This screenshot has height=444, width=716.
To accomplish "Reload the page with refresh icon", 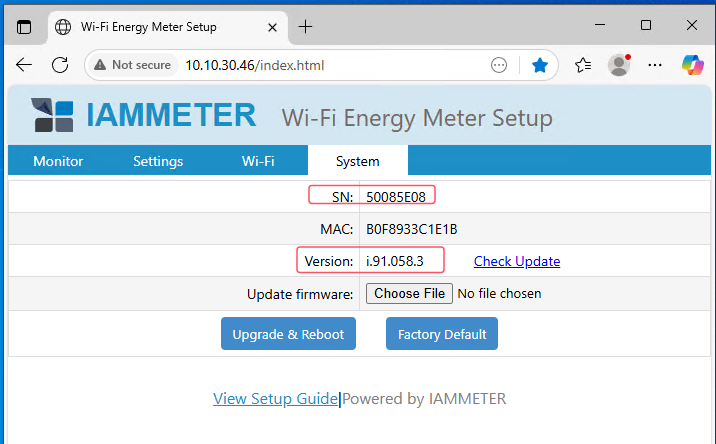I will pyautogui.click(x=60, y=65).
